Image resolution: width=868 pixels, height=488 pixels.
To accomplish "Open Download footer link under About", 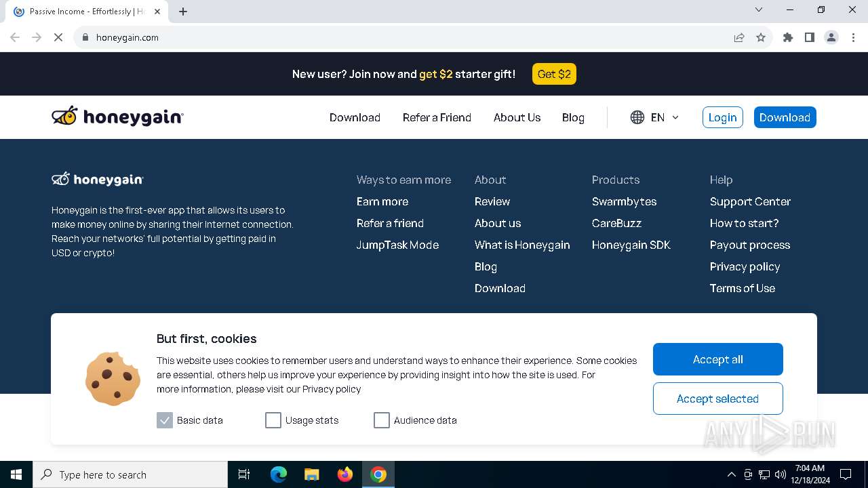I will point(500,288).
